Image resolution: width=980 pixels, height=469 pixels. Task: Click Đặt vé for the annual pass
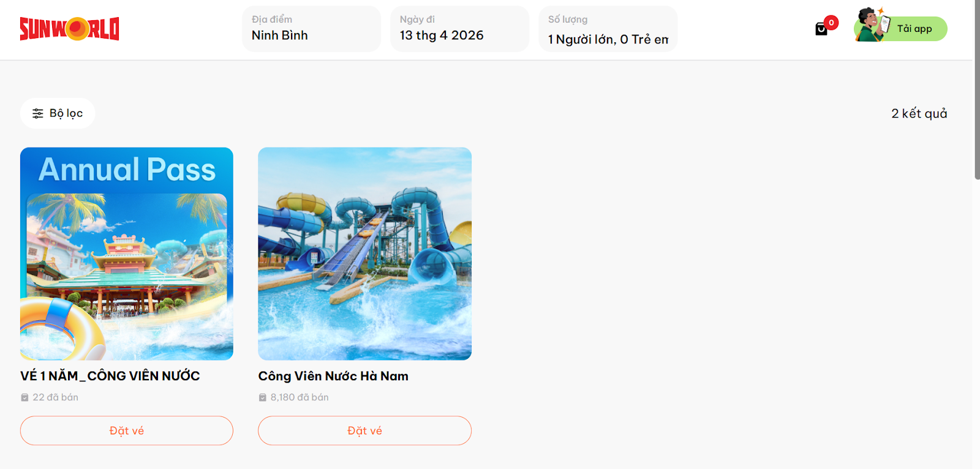(127, 430)
